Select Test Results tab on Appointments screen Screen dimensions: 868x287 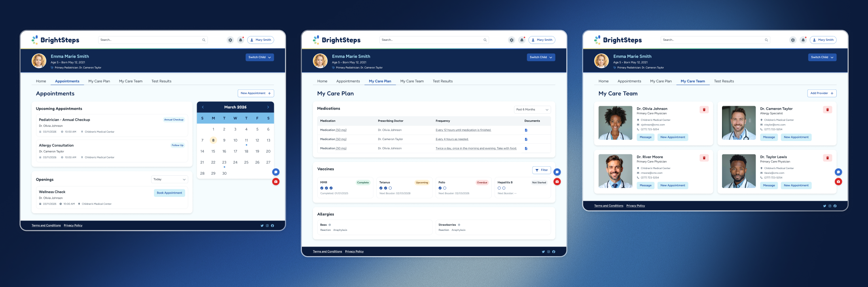coord(161,81)
